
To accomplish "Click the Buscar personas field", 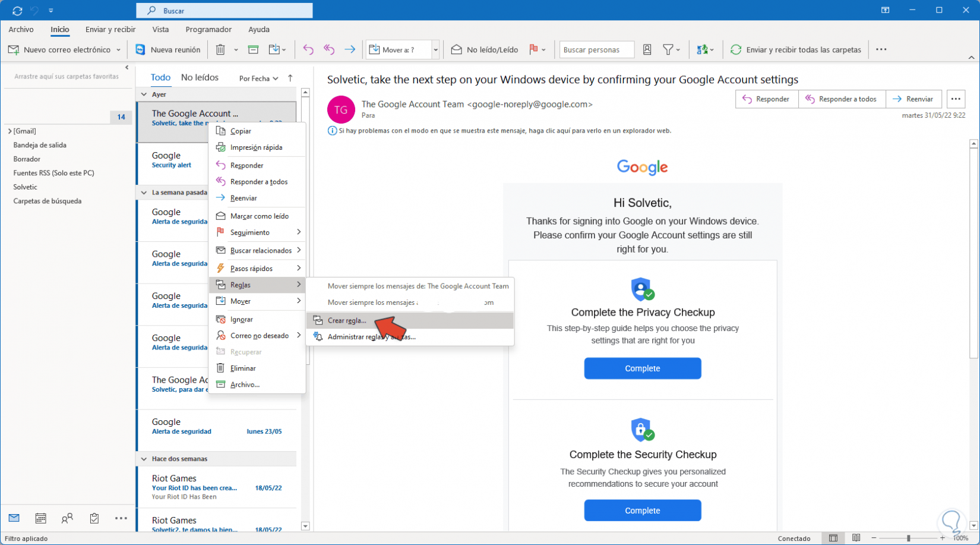I will tap(596, 50).
